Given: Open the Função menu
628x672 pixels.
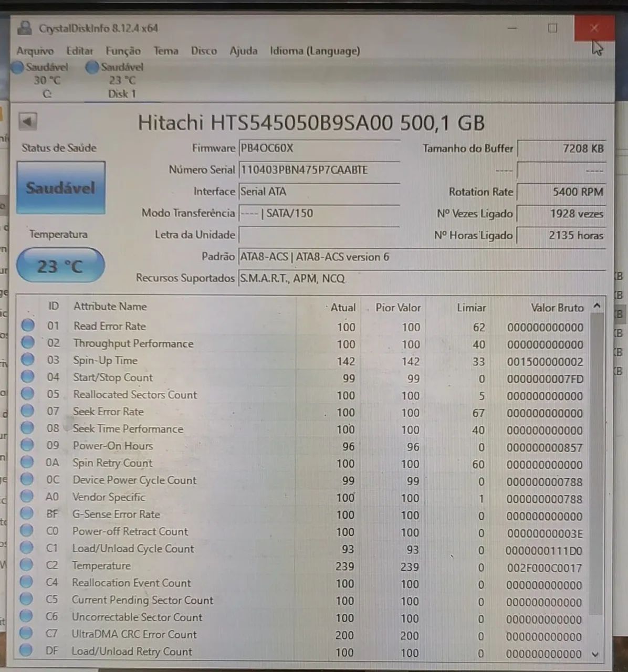Looking at the screenshot, I should point(123,51).
